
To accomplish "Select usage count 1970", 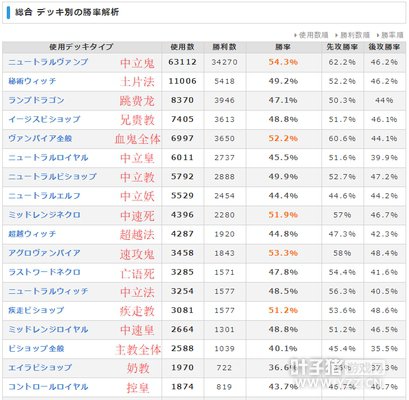I will pyautogui.click(x=182, y=367).
